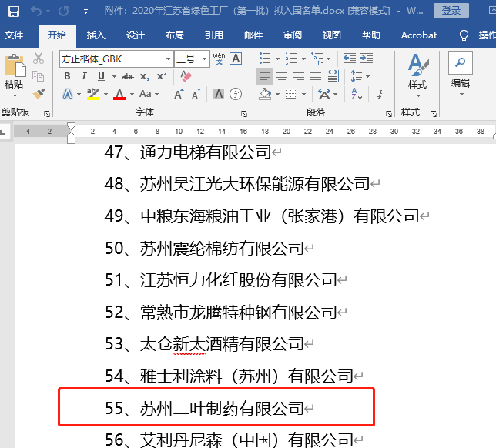Image resolution: width=496 pixels, height=448 pixels.
Task: Apply strikethrough with the abc button
Action: pyautogui.click(x=128, y=76)
